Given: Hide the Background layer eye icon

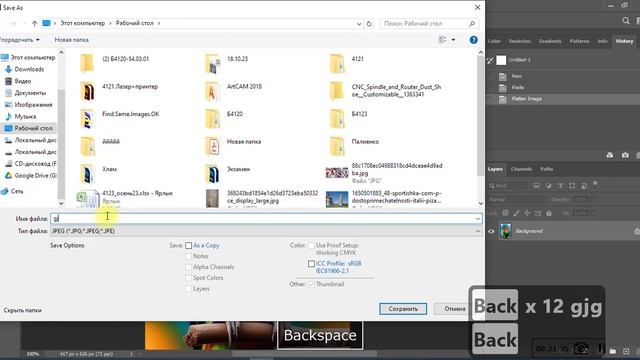Looking at the screenshot, I should [491, 231].
